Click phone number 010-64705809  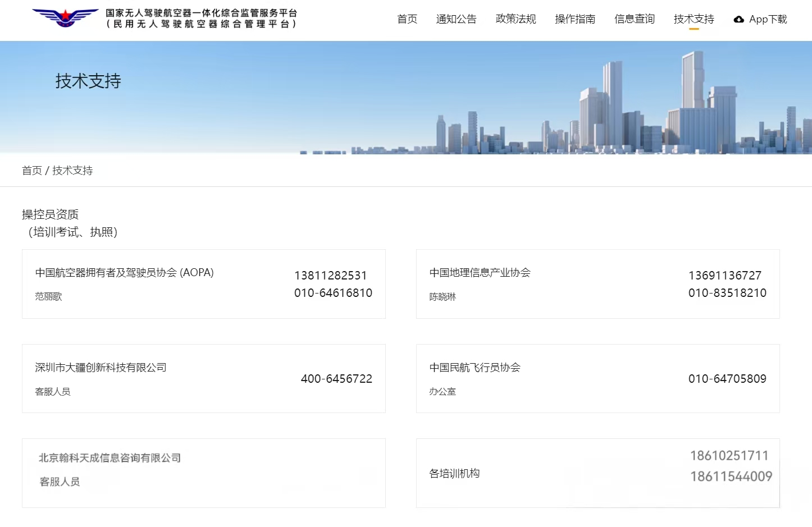click(x=728, y=379)
